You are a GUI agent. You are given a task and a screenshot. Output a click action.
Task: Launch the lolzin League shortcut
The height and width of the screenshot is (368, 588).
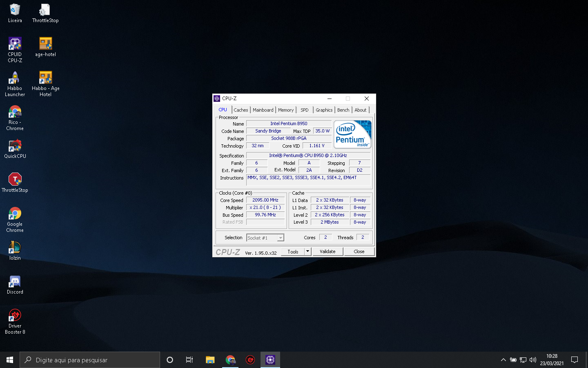tap(15, 251)
